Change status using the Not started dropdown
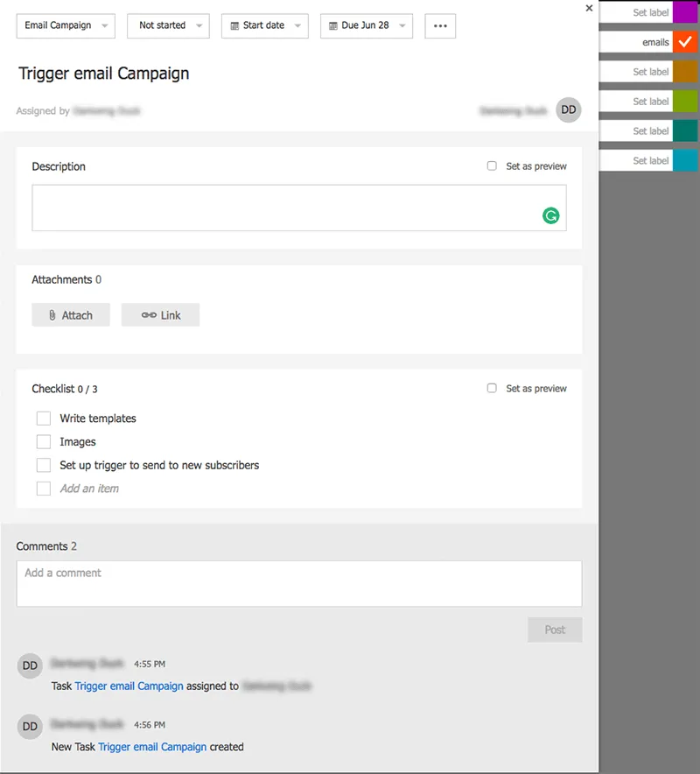Viewport: 700px width, 774px height. pos(167,26)
